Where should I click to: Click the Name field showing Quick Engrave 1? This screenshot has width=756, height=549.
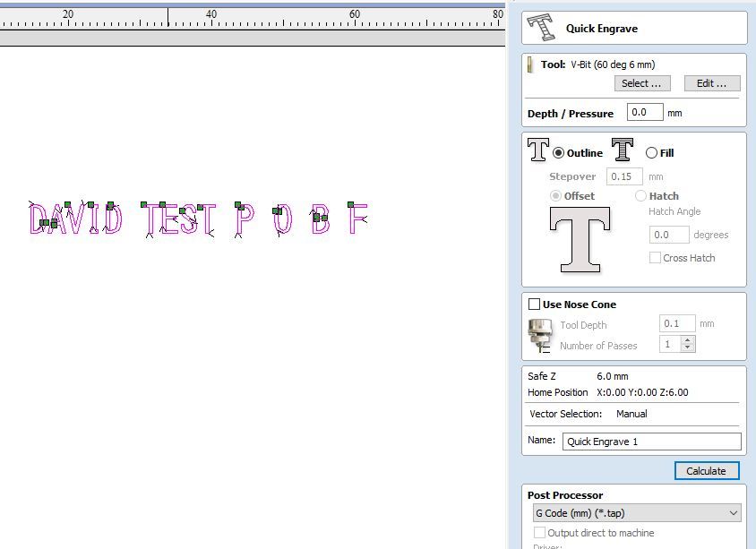click(x=651, y=441)
